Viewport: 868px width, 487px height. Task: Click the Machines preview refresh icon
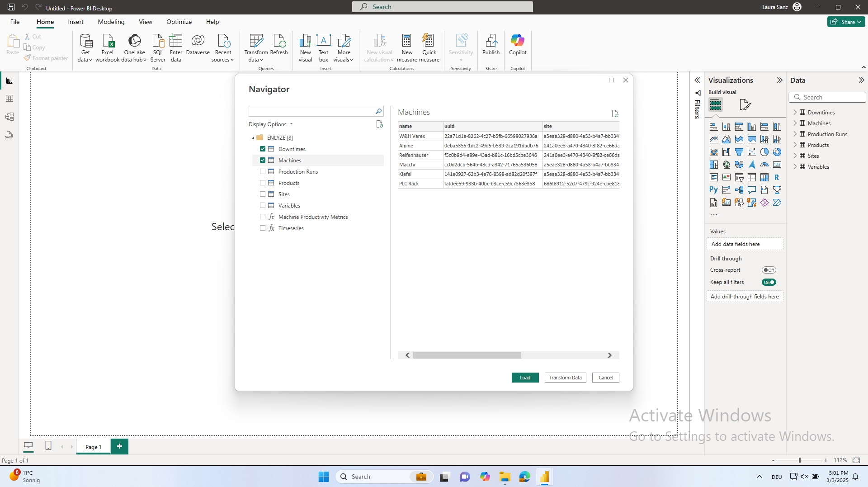tap(615, 113)
